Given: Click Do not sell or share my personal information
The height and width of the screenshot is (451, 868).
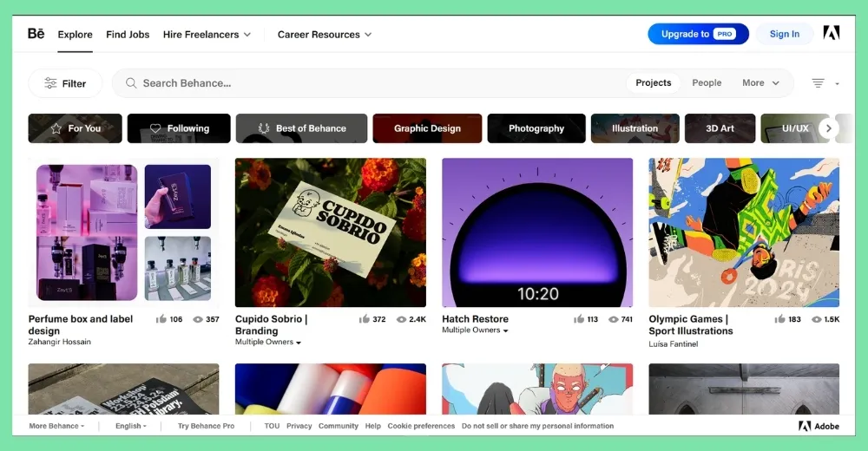Looking at the screenshot, I should 537,426.
